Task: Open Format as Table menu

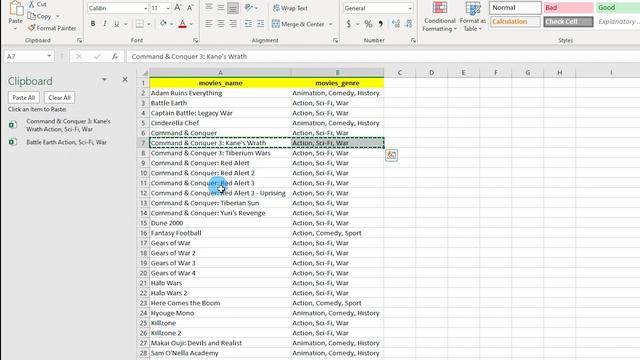Action: click(x=473, y=17)
